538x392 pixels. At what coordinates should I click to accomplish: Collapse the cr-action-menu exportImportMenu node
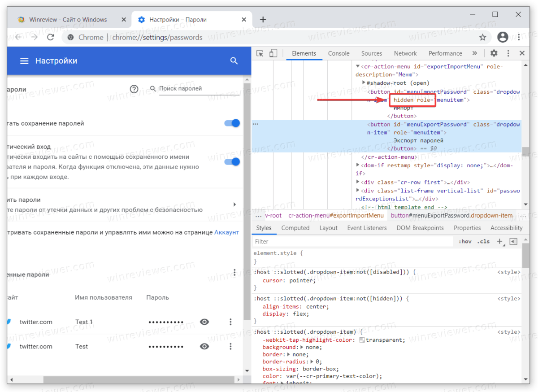(x=358, y=66)
